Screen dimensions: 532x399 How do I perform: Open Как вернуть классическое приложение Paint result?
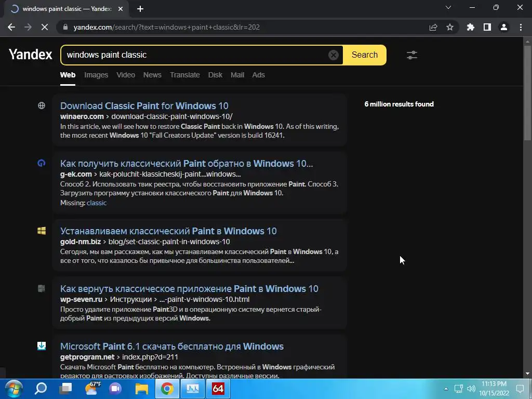click(x=189, y=288)
